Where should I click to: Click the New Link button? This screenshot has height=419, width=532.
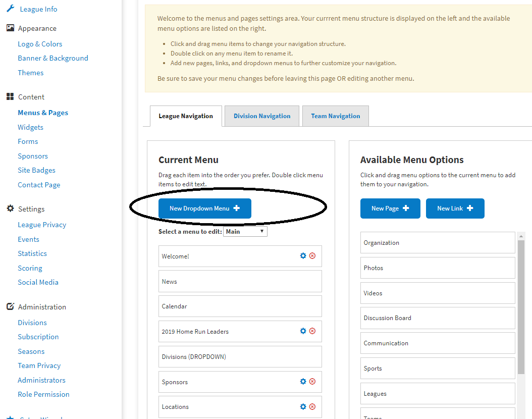(x=455, y=208)
